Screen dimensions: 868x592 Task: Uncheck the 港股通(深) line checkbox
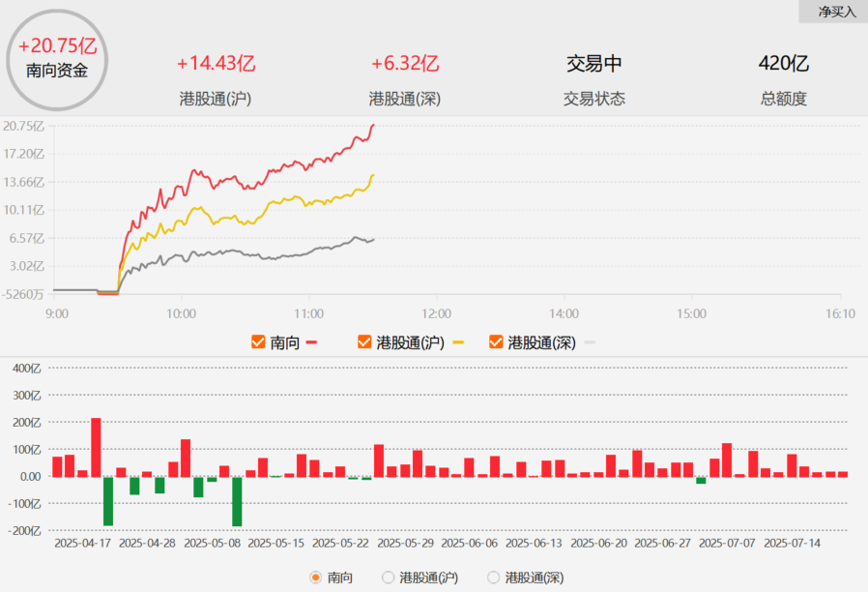496,341
